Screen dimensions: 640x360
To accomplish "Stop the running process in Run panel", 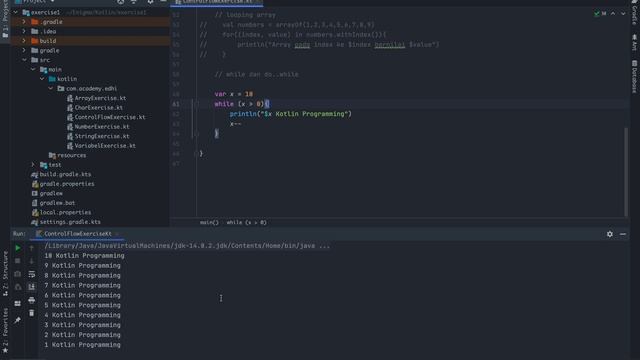I will click(x=18, y=260).
